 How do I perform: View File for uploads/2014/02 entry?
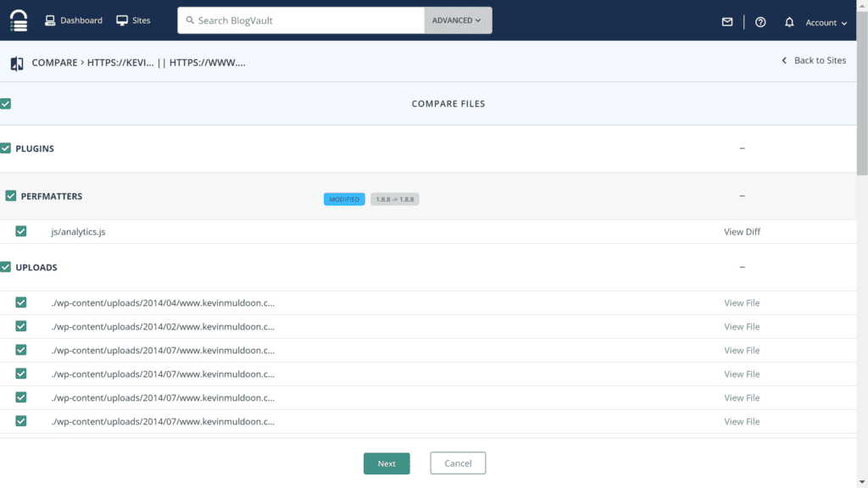click(742, 327)
